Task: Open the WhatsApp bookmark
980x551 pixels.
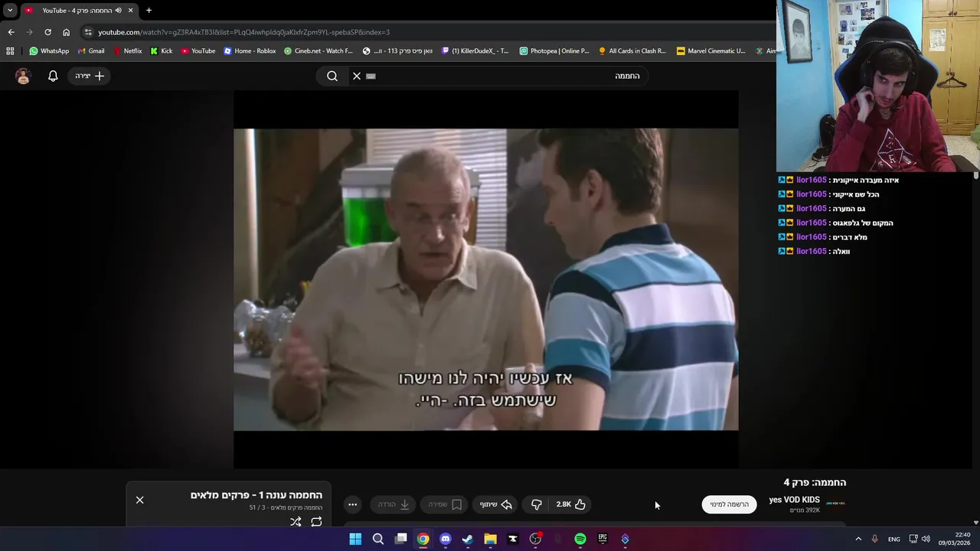Action: click(x=49, y=51)
